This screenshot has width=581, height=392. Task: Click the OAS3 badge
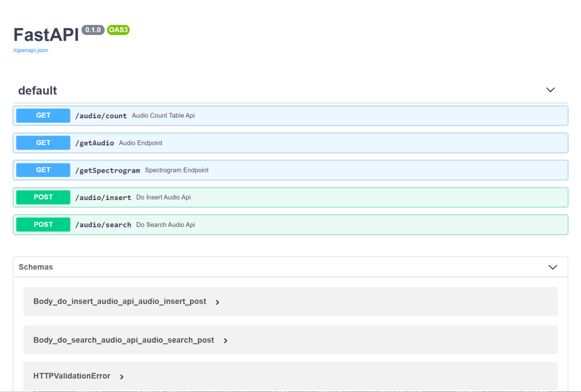118,30
